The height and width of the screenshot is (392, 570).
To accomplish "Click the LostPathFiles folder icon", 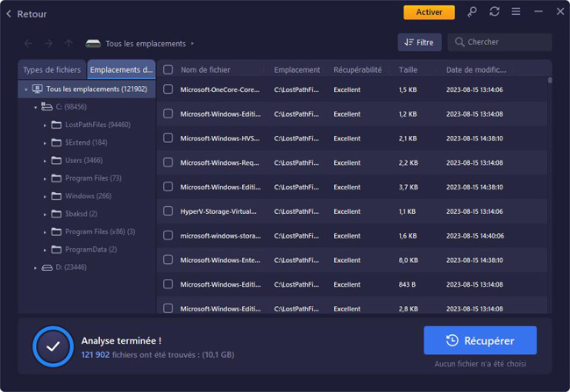I will tap(56, 125).
